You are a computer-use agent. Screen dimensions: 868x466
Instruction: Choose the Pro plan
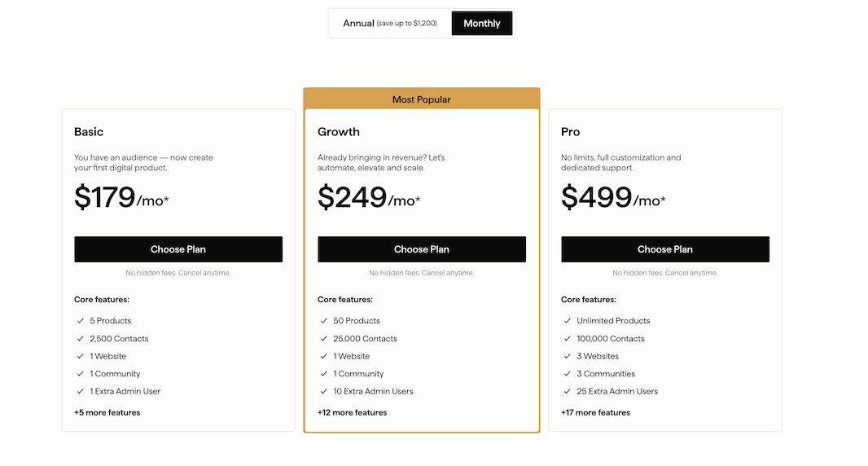coord(665,249)
